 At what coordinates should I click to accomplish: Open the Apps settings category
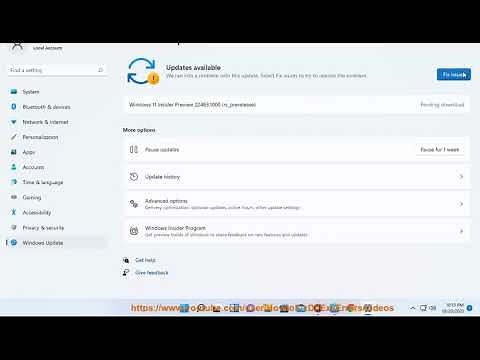[29, 152]
